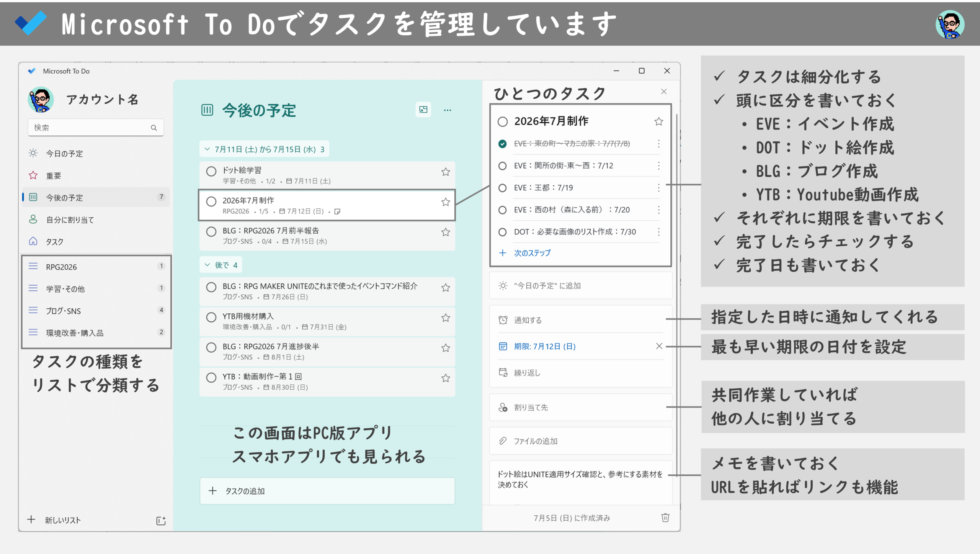Star the ドット絵学習 task as important
This screenshot has height=554, width=980.
(445, 172)
